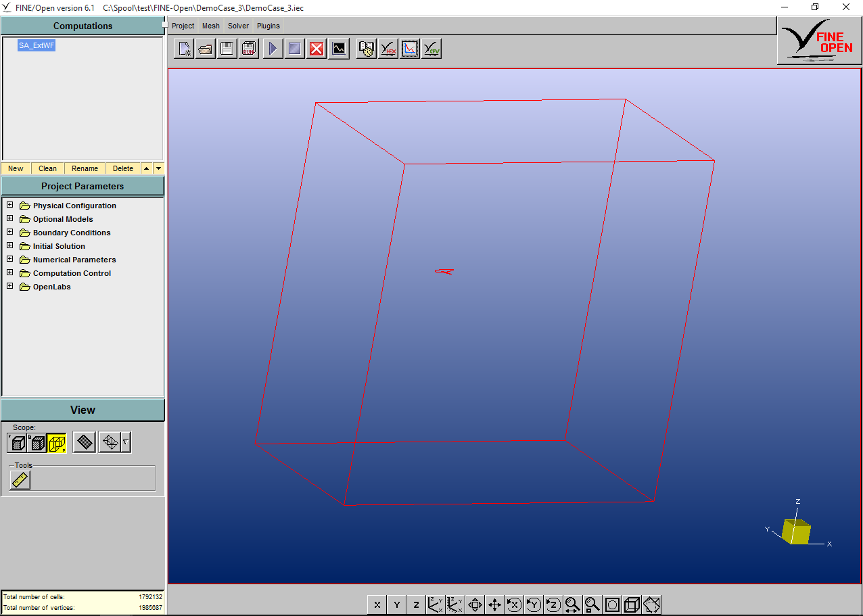This screenshot has height=616, width=863.
Task: Expand the Optional Models folder
Action: point(10,218)
